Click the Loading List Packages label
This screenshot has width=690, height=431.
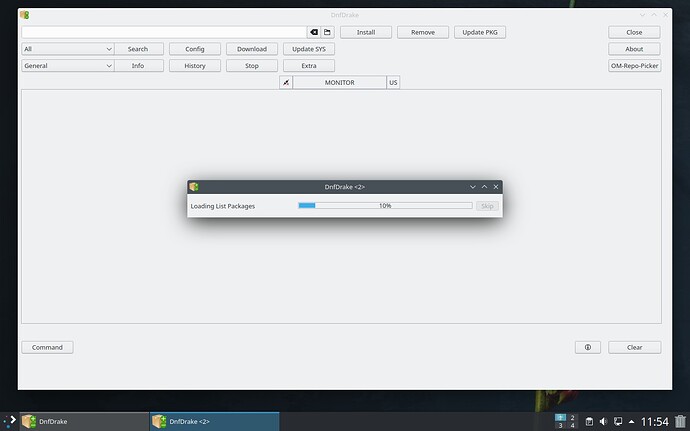[223, 206]
